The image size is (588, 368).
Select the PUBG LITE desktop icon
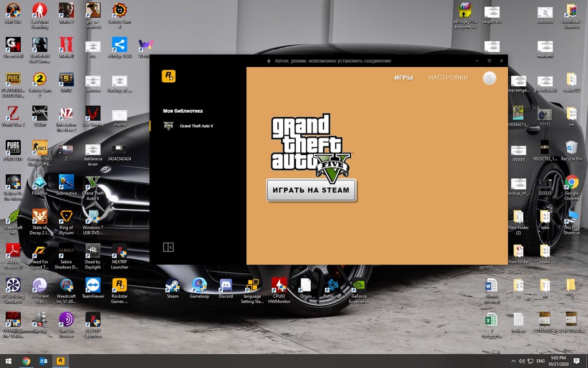pos(13,151)
